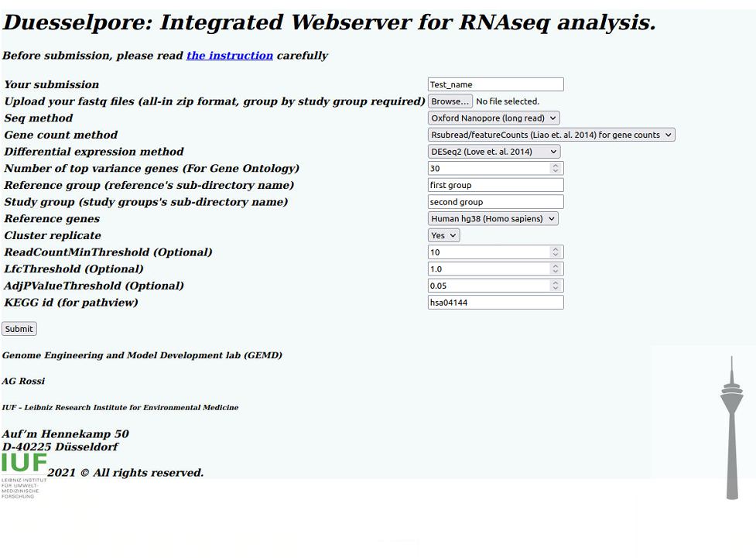Open the Differential expression method dropdown
Viewport: 756px width, 558px height.
(494, 152)
